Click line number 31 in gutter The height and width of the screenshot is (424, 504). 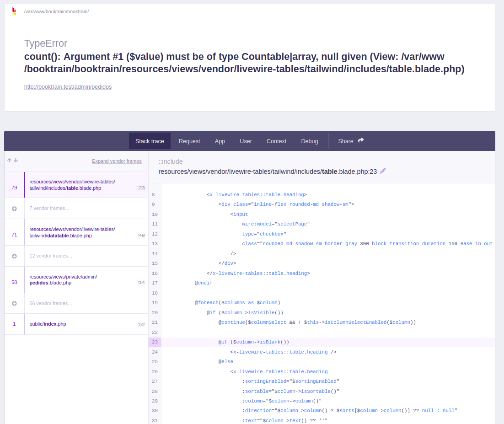(x=155, y=420)
